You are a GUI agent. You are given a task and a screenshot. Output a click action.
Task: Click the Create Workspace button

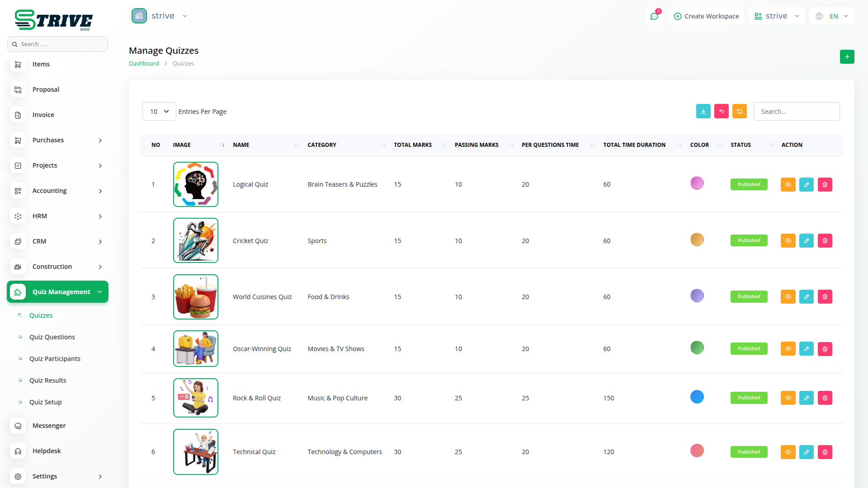pyautogui.click(x=706, y=16)
